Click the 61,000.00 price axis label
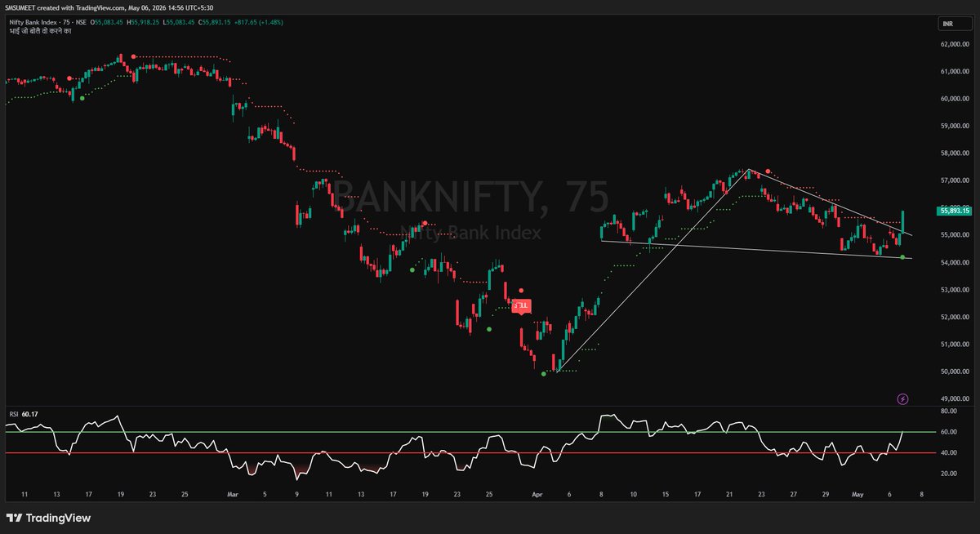 [x=955, y=72]
